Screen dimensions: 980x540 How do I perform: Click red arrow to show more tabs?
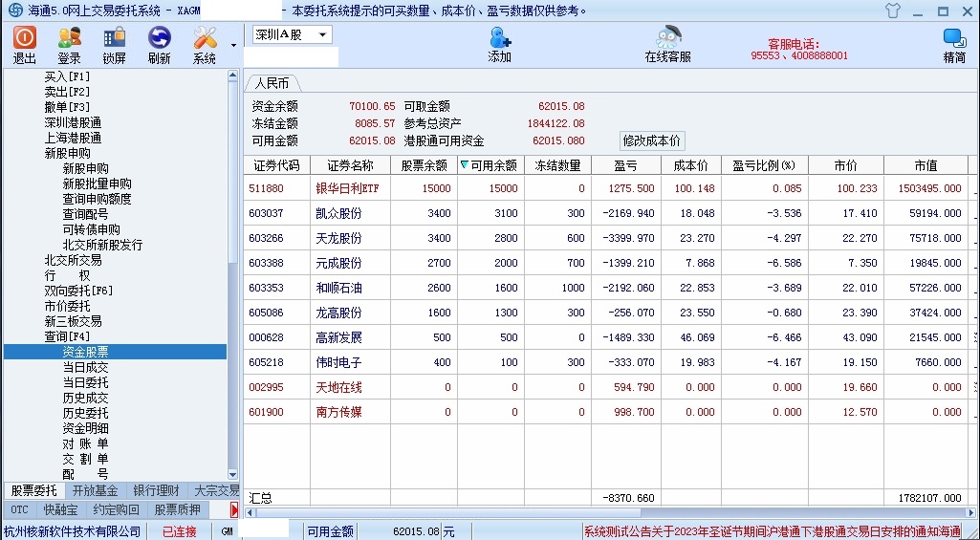[234, 510]
